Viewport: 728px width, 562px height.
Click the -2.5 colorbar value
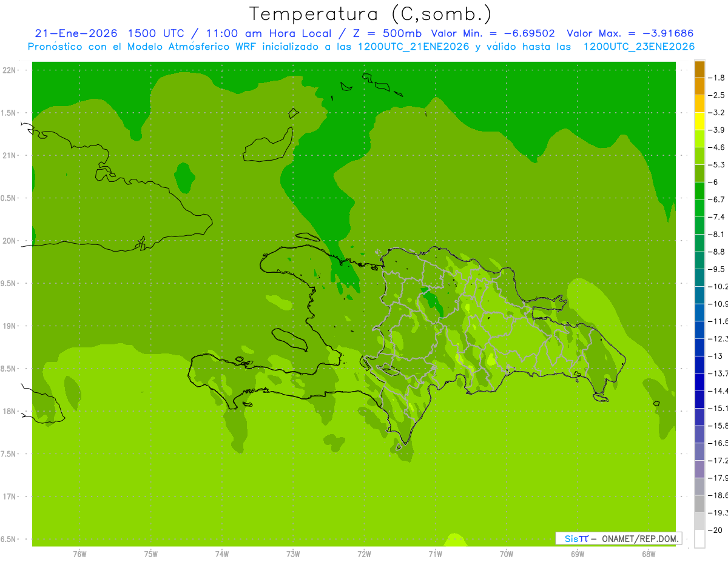point(717,95)
